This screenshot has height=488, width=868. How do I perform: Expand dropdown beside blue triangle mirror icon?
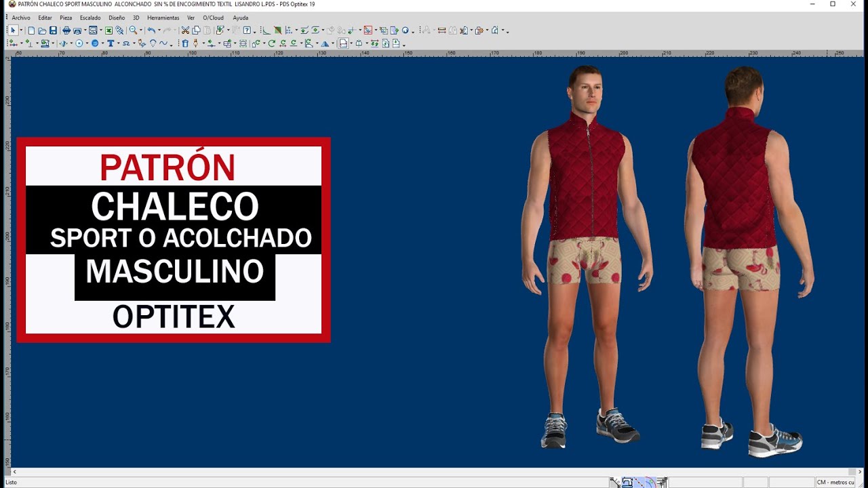pos(333,43)
